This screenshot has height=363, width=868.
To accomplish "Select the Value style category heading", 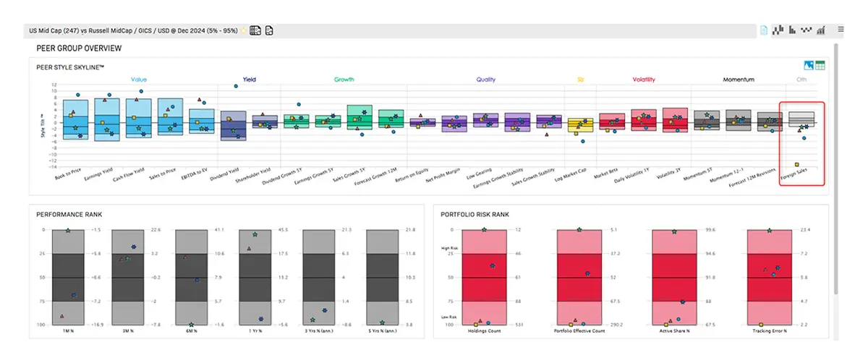I will tap(140, 80).
